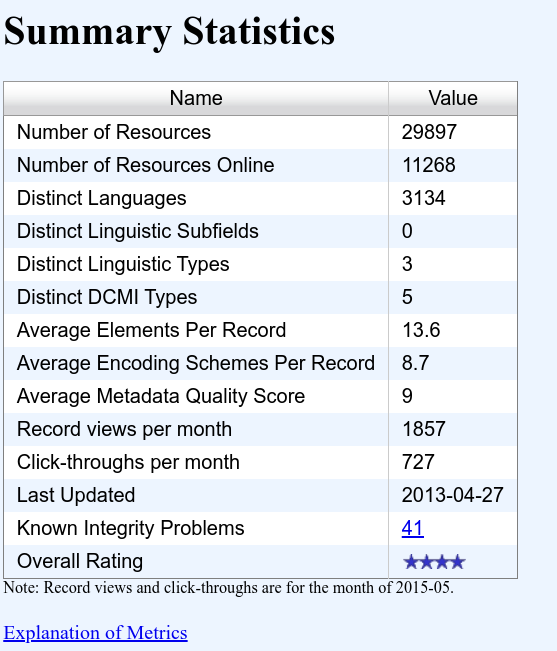Click the Distinct Languages value 3134

tap(423, 198)
